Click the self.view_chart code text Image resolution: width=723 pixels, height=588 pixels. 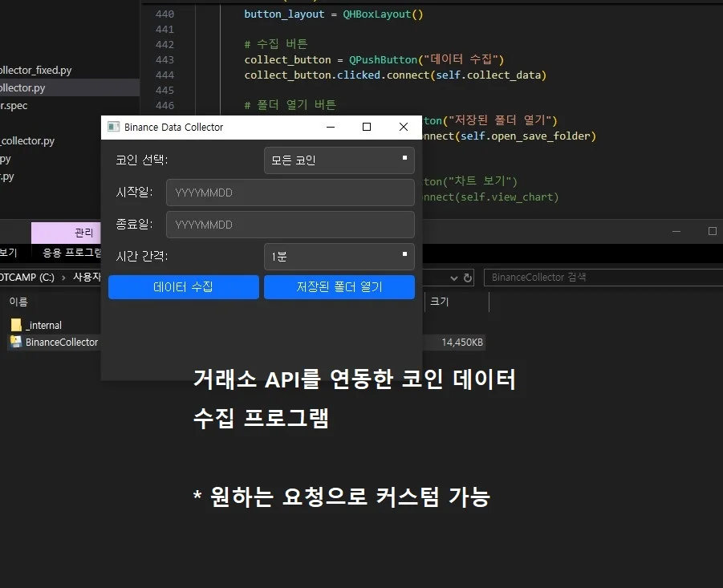point(506,197)
